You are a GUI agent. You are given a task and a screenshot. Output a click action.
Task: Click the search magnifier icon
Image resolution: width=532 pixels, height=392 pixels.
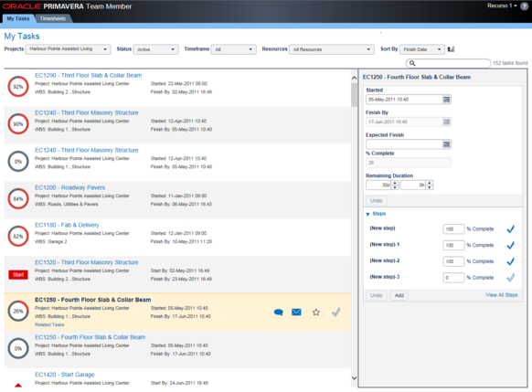[412, 63]
